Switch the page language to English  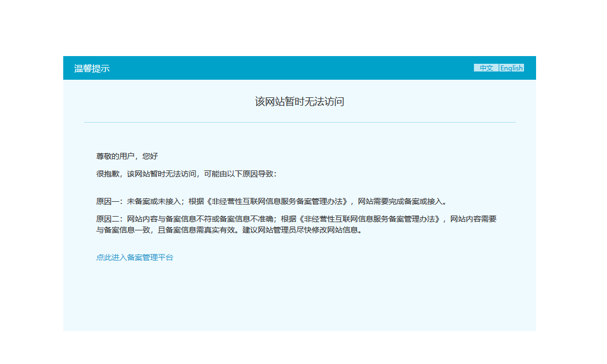coord(511,68)
